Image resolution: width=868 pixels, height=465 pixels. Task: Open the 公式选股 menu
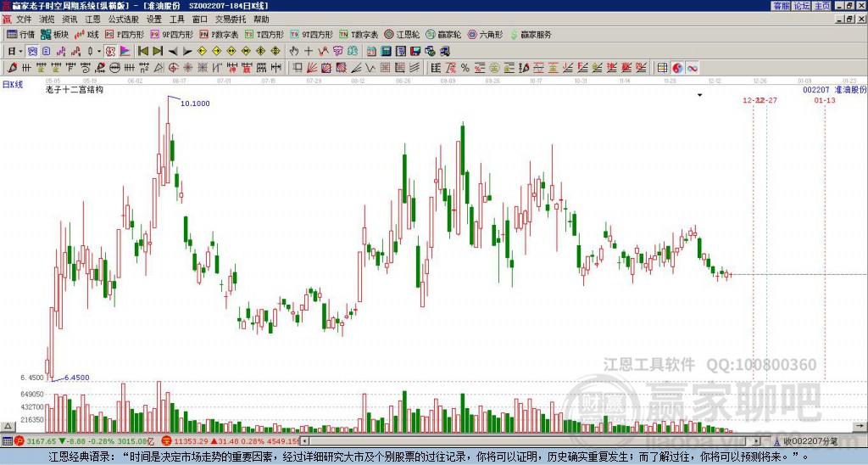(x=123, y=19)
